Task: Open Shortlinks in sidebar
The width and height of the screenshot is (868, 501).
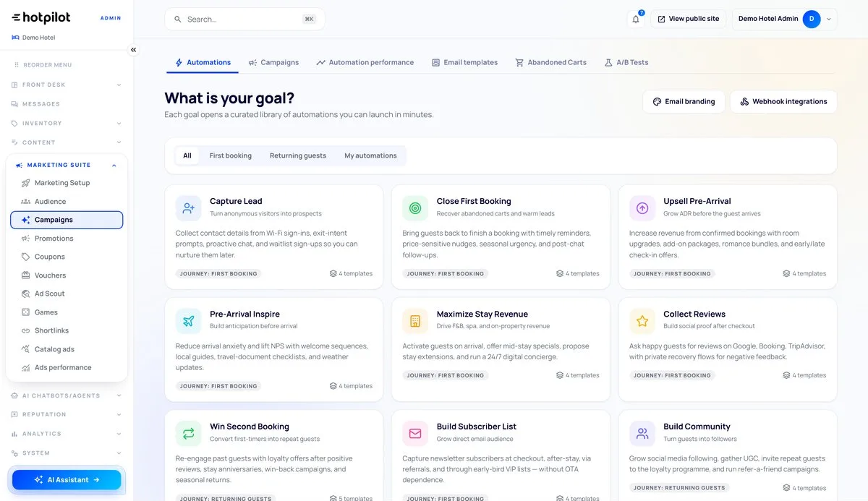Action: [67, 330]
